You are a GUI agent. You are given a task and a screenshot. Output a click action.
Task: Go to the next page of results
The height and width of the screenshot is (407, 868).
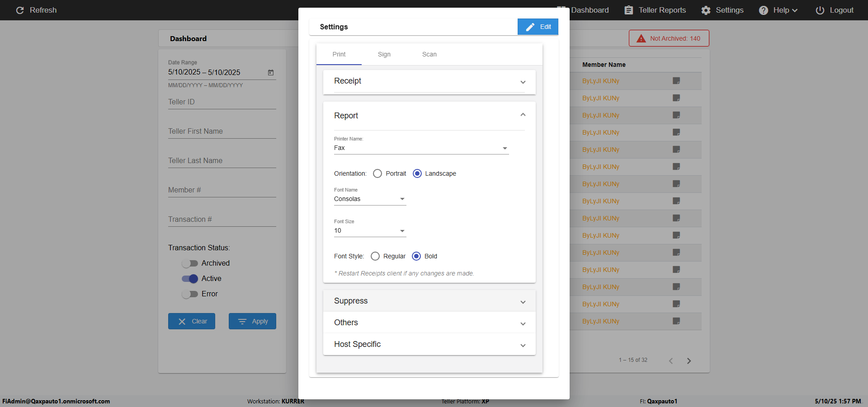point(689,360)
